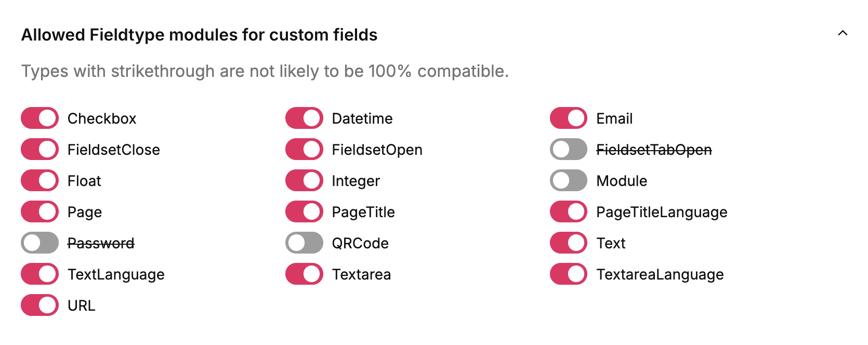Screen dimensions: 868x345
Task: Disable the PageTitle toggle
Action: (304, 212)
